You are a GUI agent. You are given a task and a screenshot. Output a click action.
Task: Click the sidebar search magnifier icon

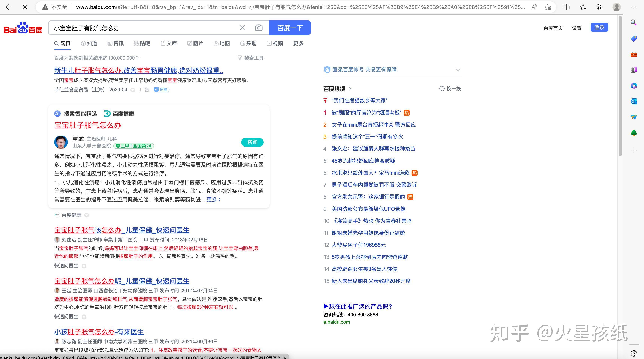634,23
